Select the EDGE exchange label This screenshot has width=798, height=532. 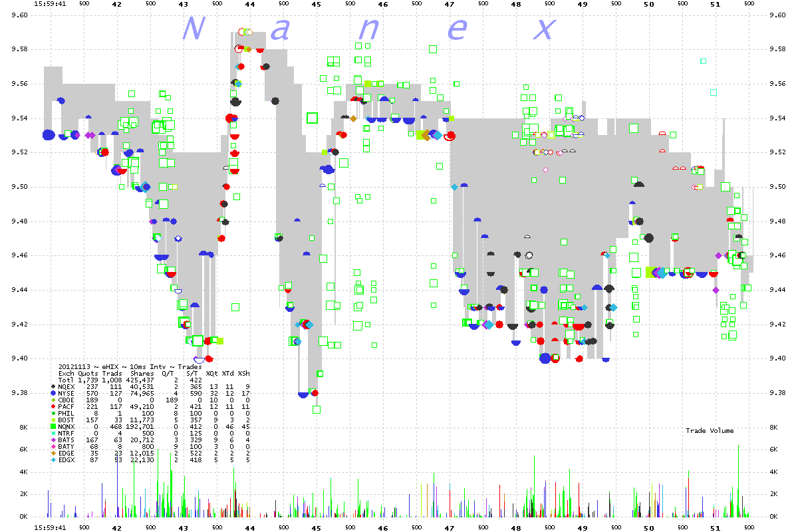coord(66,452)
